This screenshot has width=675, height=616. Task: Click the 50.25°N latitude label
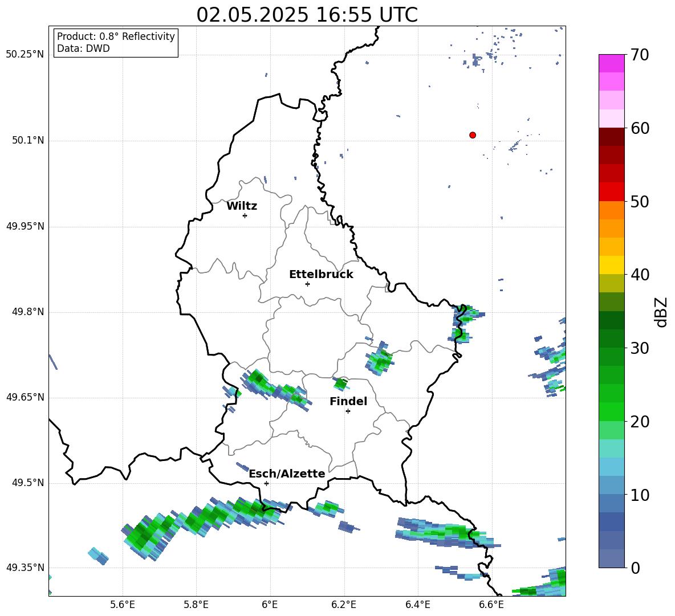tap(25, 55)
